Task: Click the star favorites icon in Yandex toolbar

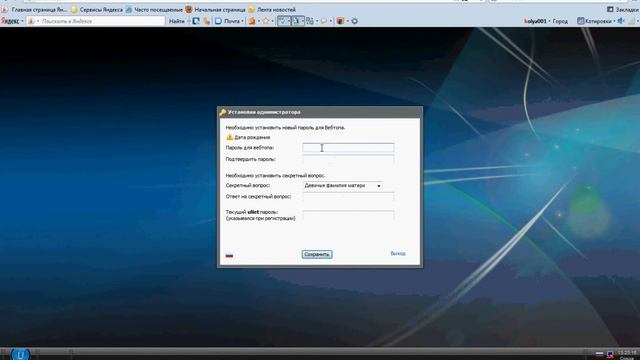Action: [x=266, y=21]
